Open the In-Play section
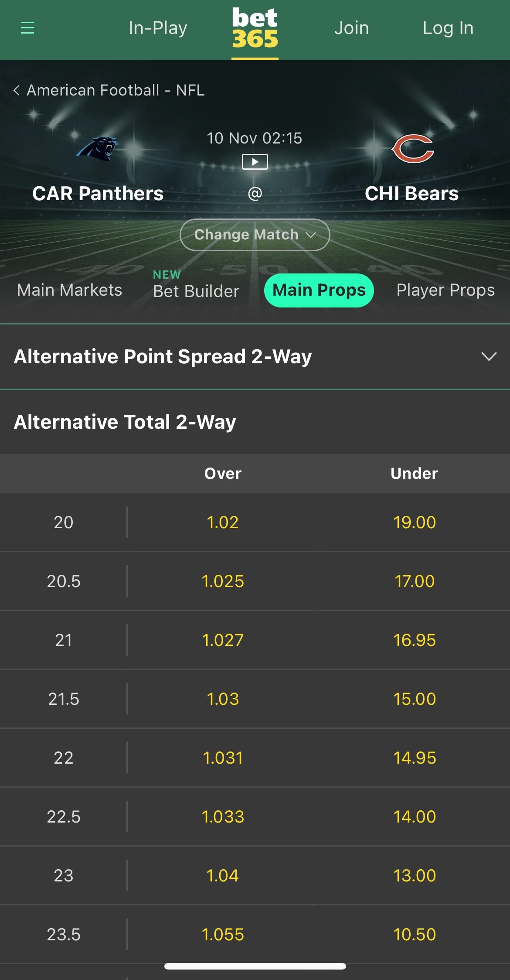The width and height of the screenshot is (510, 980). (158, 28)
